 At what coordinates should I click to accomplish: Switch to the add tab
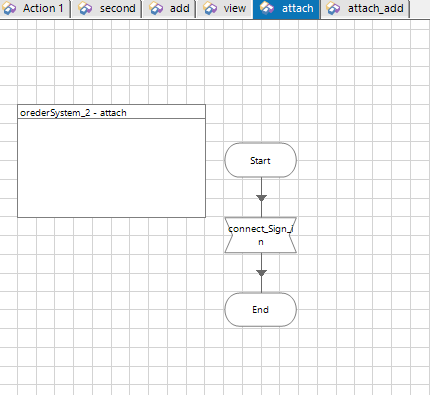tap(169, 8)
